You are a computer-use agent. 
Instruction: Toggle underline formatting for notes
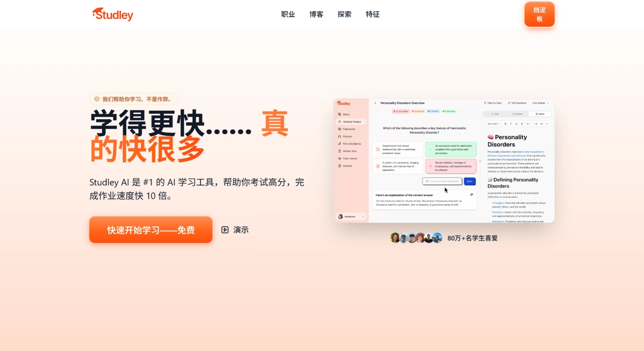516,124
